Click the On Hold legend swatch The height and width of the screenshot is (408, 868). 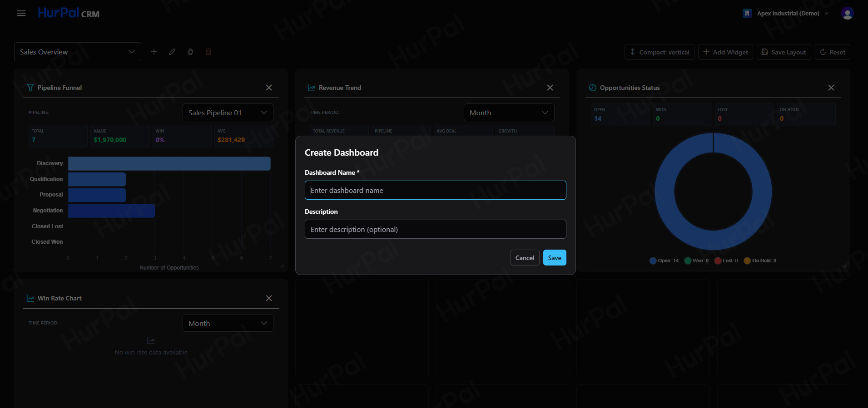coord(747,261)
